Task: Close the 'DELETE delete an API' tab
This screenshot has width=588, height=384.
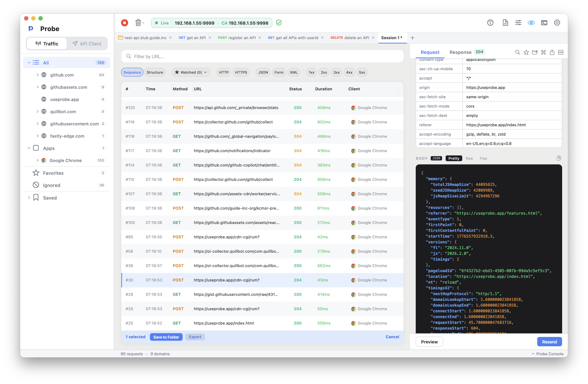Action: [373, 38]
